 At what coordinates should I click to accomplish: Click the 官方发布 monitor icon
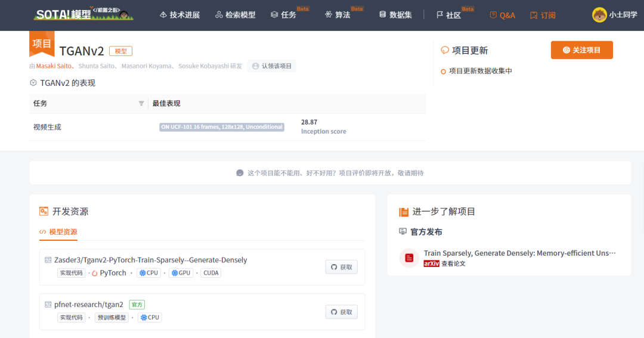tap(402, 232)
